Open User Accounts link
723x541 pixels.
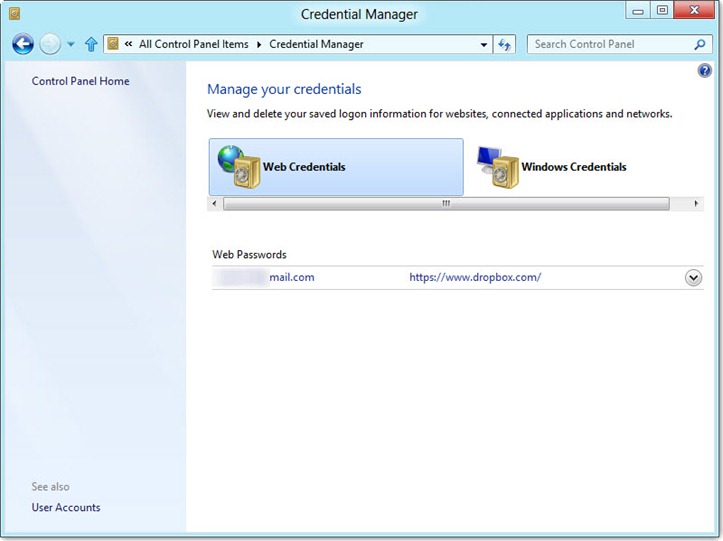pyautogui.click(x=66, y=507)
